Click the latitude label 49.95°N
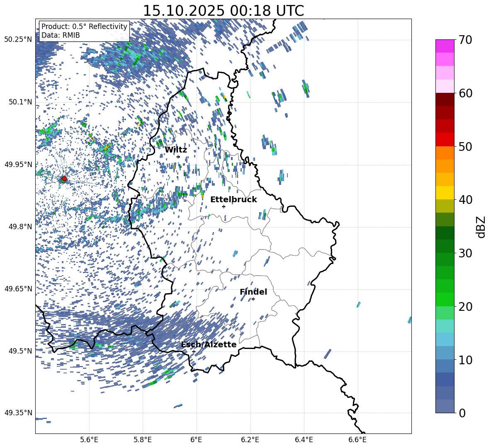Image resolution: width=491 pixels, height=448 pixels. pos(18,164)
